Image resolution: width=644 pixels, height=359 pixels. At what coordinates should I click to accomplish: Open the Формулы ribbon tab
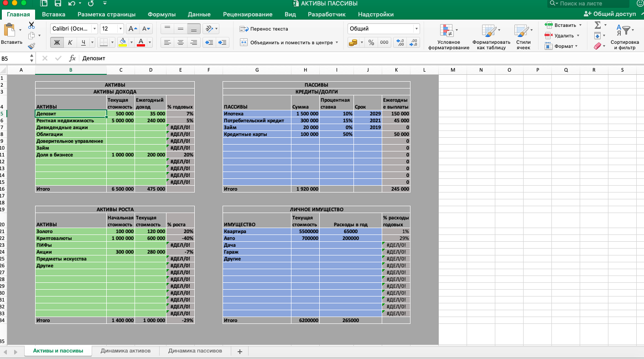coord(162,14)
